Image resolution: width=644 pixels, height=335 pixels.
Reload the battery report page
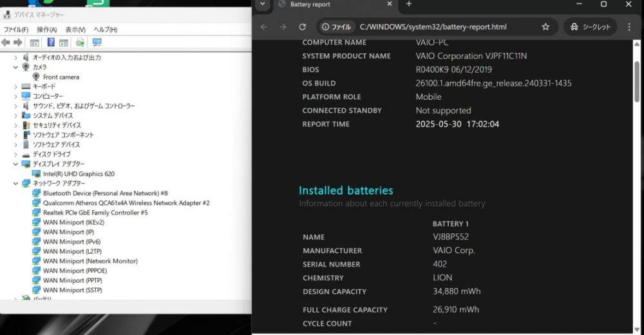click(x=302, y=26)
